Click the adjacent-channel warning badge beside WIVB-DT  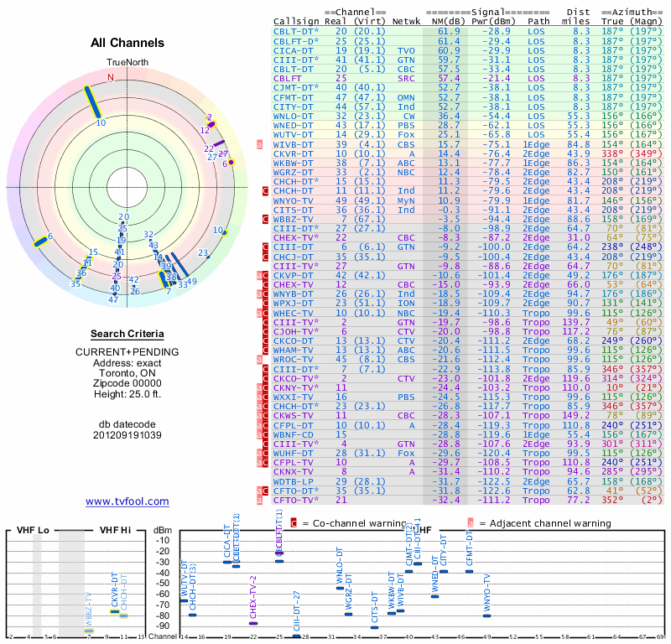click(x=260, y=144)
